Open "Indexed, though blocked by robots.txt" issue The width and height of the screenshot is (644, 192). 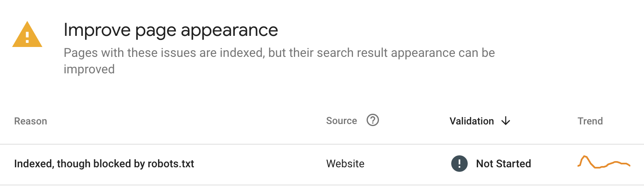[x=104, y=164]
